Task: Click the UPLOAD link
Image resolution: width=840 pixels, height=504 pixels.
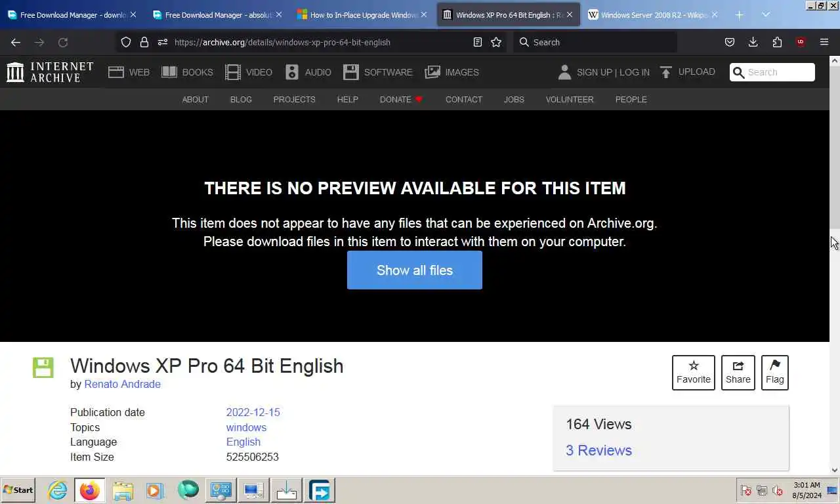Action: pos(688,72)
